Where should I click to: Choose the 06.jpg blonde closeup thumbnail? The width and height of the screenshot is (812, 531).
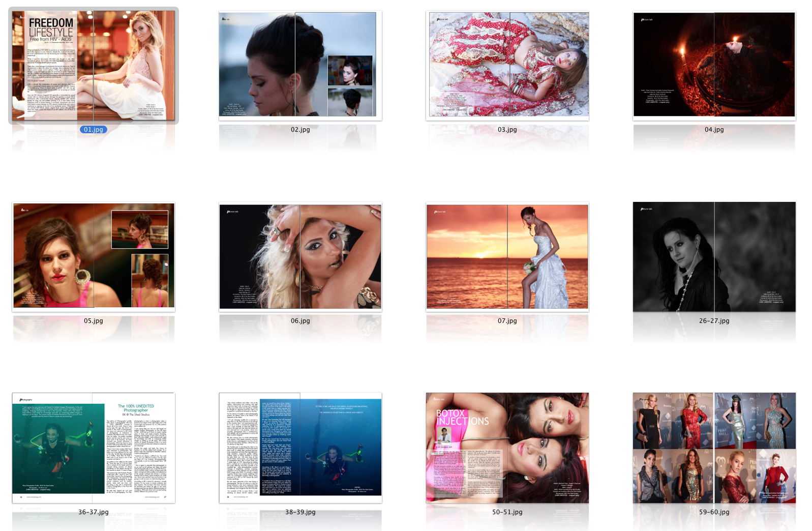tap(300, 257)
